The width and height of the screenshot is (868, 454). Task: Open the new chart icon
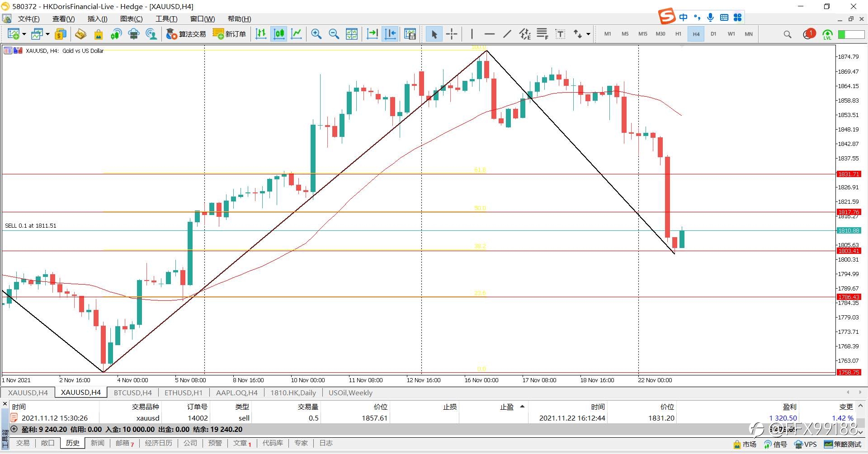click(13, 34)
